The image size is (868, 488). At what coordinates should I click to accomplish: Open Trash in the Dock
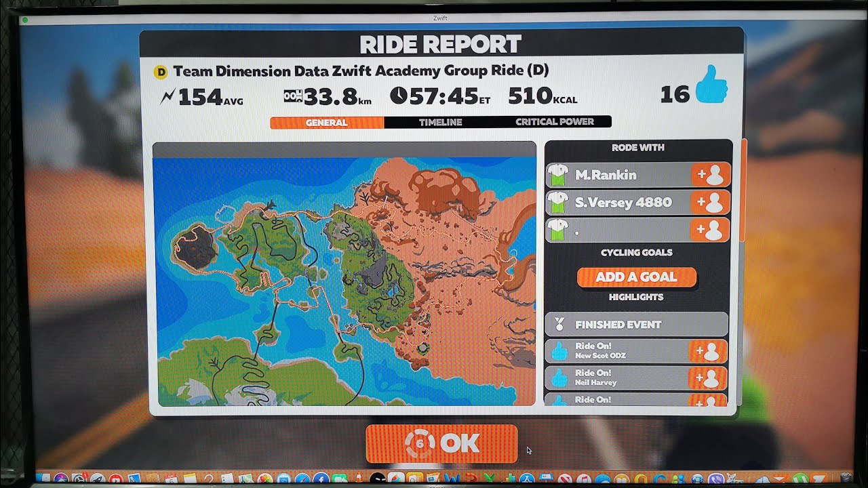845,479
